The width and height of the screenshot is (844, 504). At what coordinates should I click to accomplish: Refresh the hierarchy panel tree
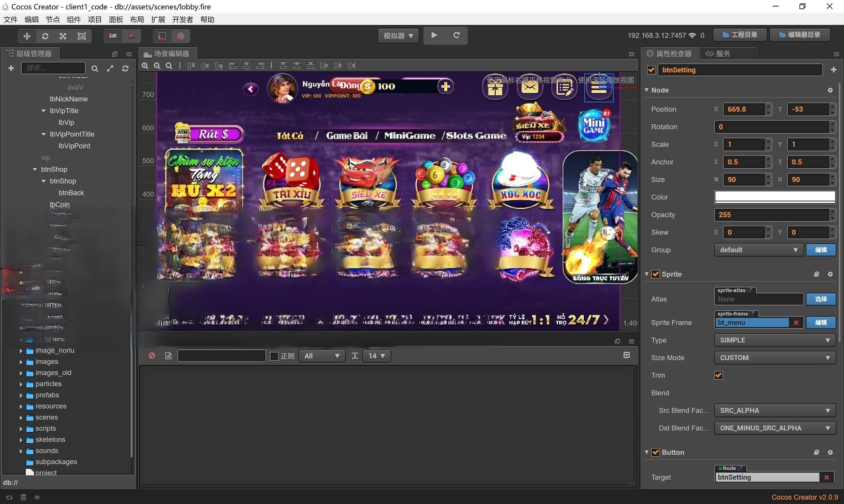125,68
